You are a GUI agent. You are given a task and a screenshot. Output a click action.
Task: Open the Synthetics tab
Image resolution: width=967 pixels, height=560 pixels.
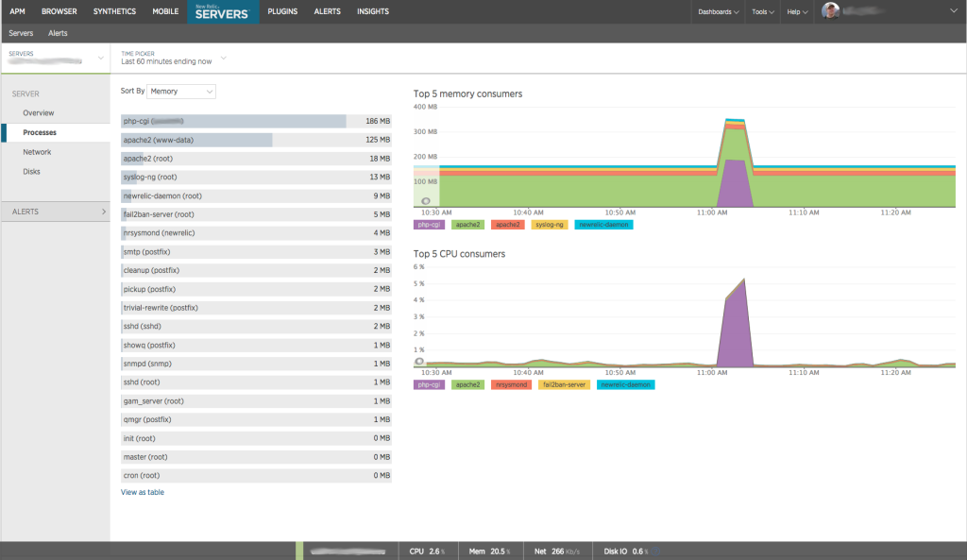tap(114, 11)
